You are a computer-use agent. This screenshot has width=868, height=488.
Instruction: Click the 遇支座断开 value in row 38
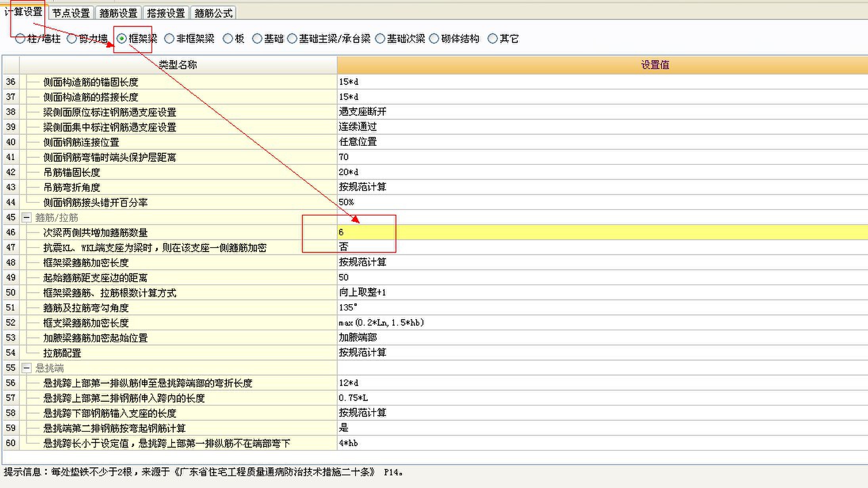coord(362,112)
